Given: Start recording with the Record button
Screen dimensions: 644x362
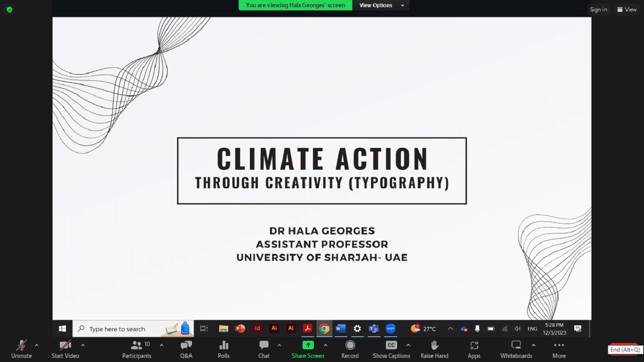Looking at the screenshot, I should click(x=350, y=349).
